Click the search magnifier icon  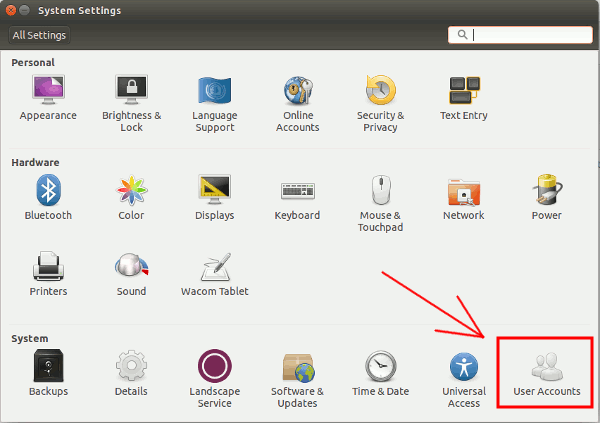click(462, 35)
